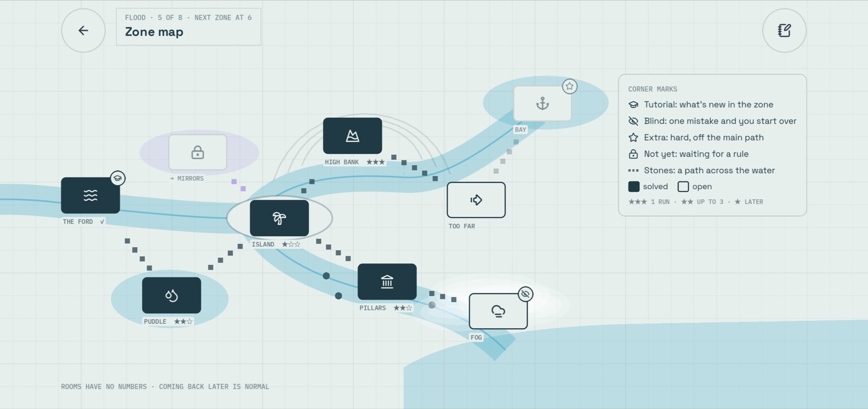Go back with the arrow button
This screenshot has width=868, height=409.
83,30
